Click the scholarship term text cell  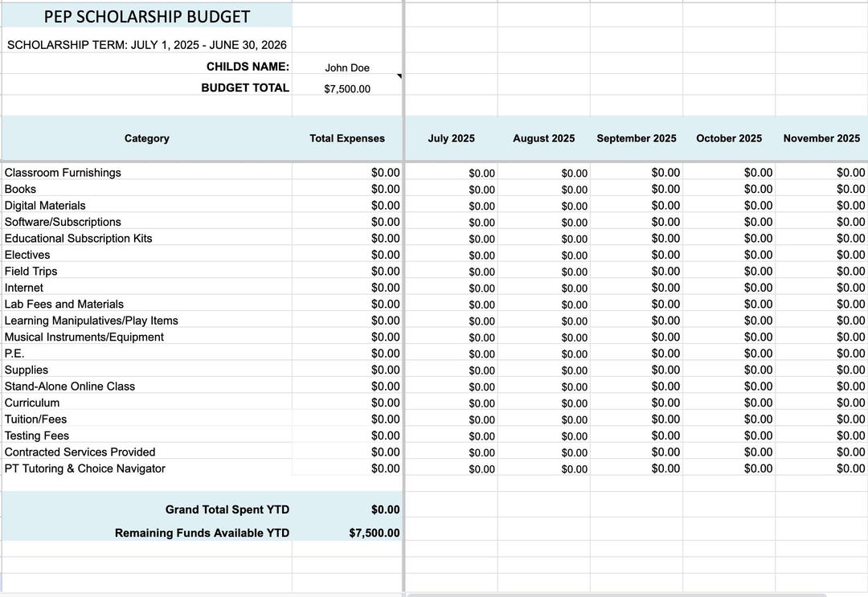click(146, 45)
